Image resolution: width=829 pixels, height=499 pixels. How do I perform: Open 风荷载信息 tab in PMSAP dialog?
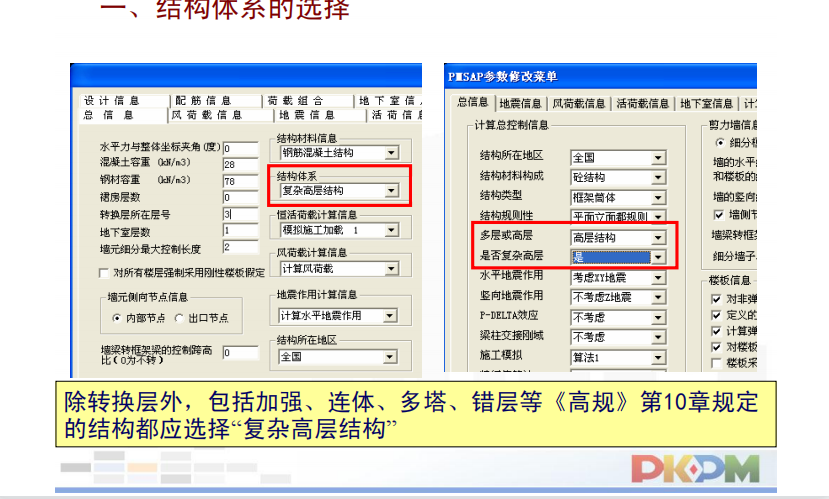tap(578, 104)
